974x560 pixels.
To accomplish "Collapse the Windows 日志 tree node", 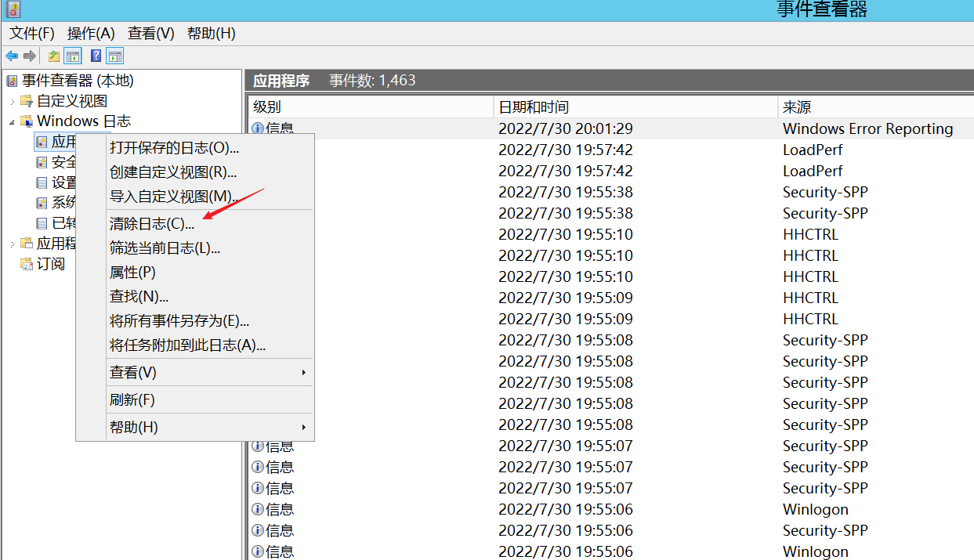I will (x=12, y=122).
